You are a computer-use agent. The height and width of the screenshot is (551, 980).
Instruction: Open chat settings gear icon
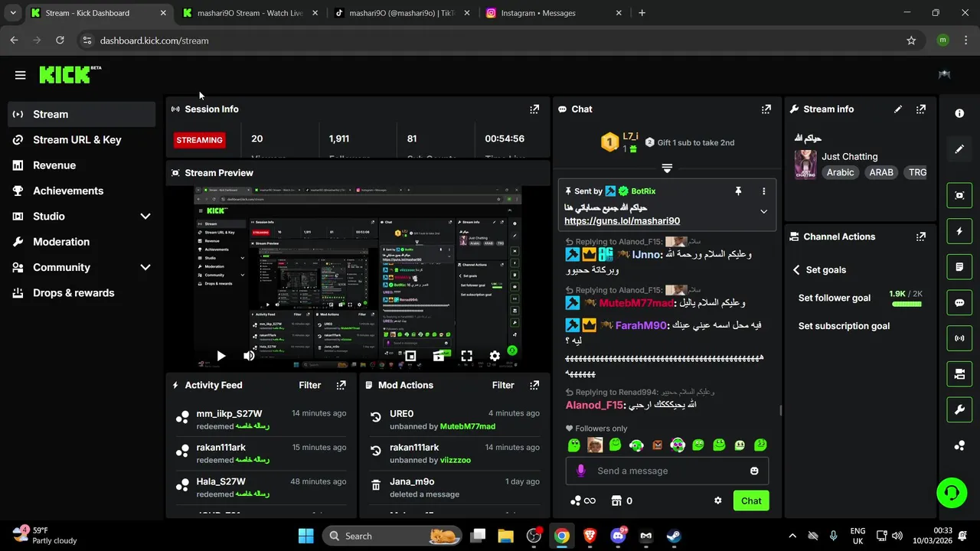[x=717, y=500]
